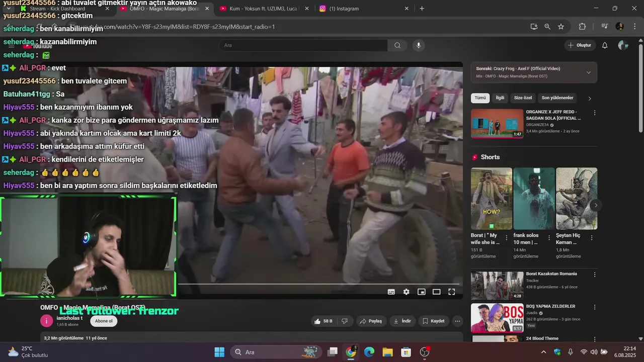The height and width of the screenshot is (362, 644).
Task: Toggle subtitles on the video player
Action: pos(391,292)
